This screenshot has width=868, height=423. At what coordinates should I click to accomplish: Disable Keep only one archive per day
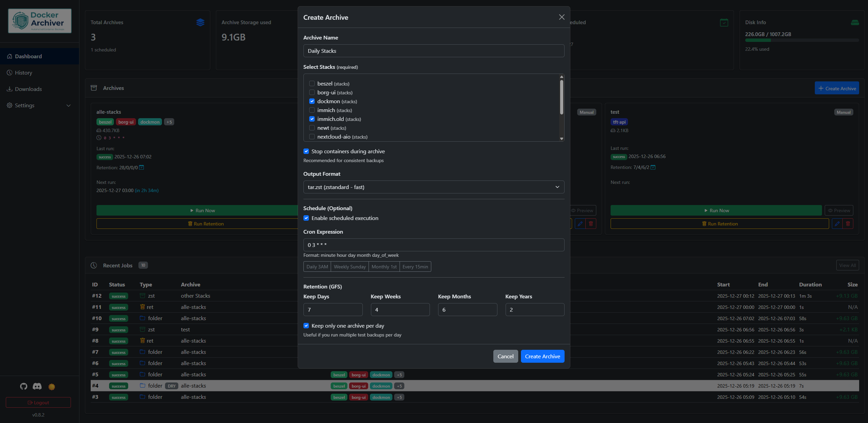[x=306, y=326]
